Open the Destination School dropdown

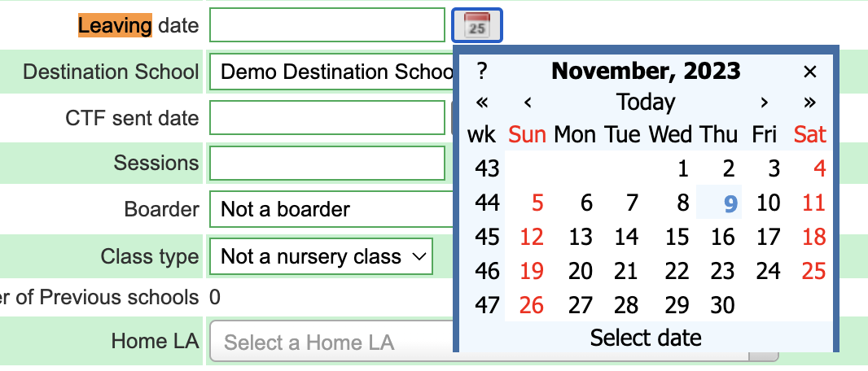click(331, 72)
